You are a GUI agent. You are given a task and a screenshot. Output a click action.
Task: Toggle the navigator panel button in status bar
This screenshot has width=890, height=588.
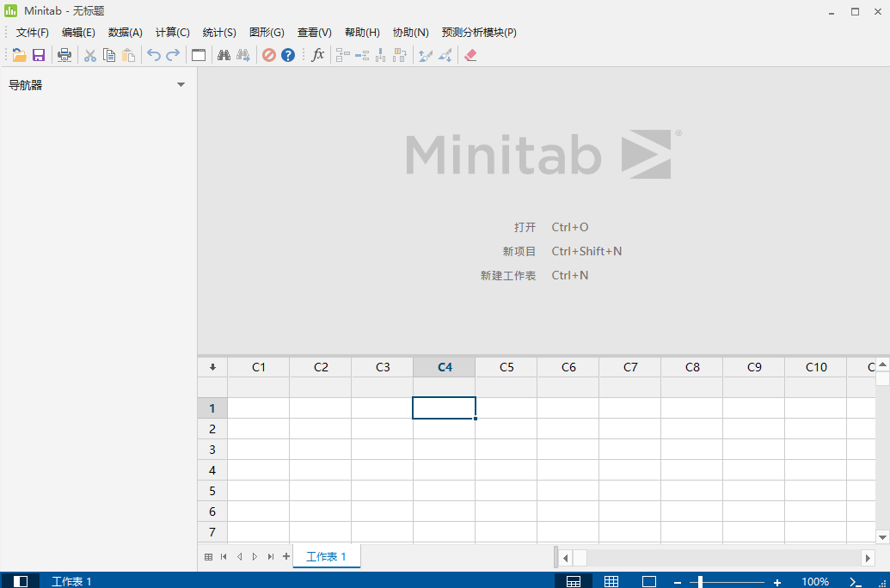pos(21,581)
